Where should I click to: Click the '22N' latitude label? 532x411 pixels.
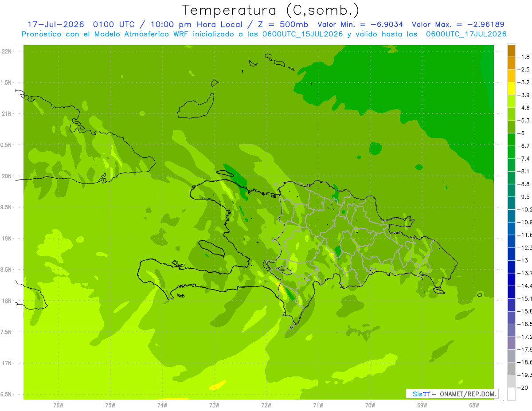pyautogui.click(x=8, y=51)
